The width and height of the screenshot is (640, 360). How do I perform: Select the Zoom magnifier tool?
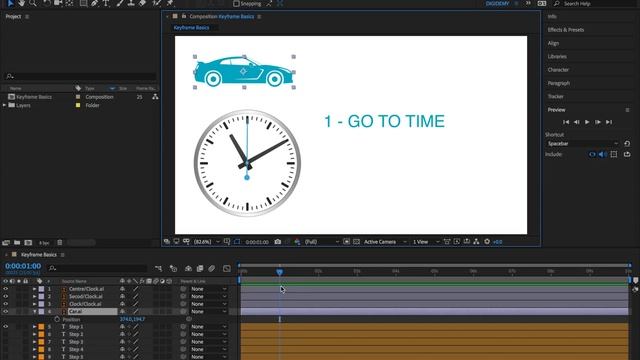coord(32,3)
